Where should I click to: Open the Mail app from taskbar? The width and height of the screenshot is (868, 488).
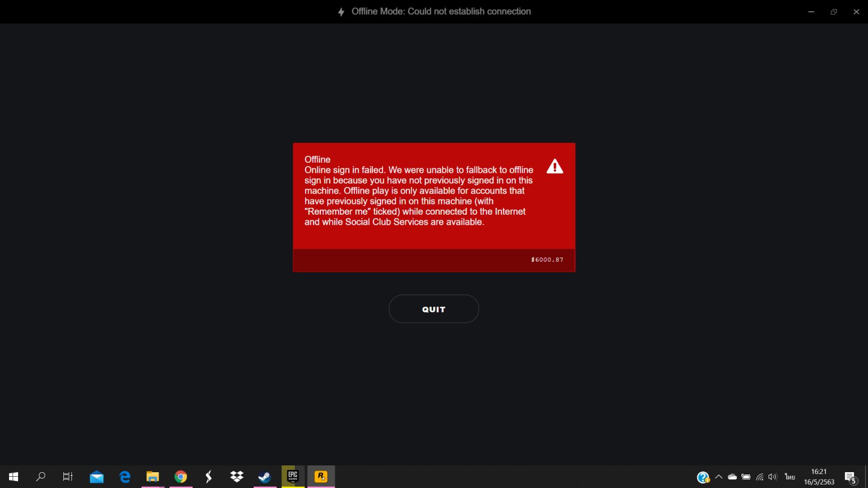point(97,477)
